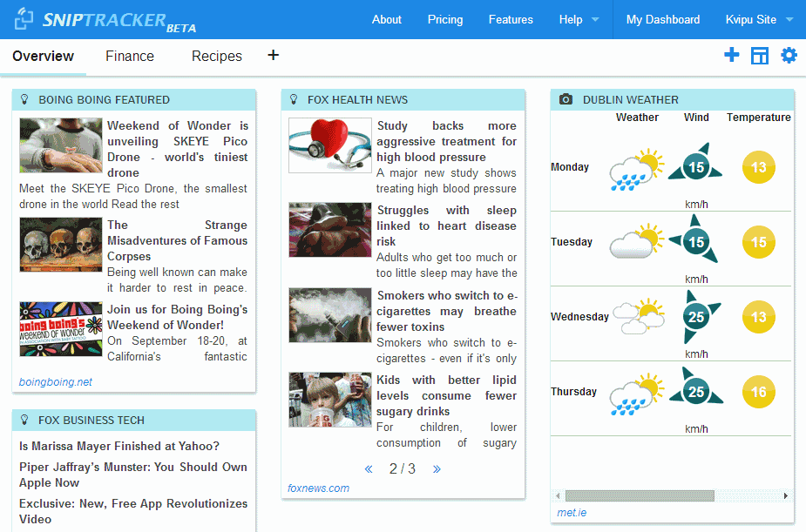Open the foxnews.com source link

[318, 488]
